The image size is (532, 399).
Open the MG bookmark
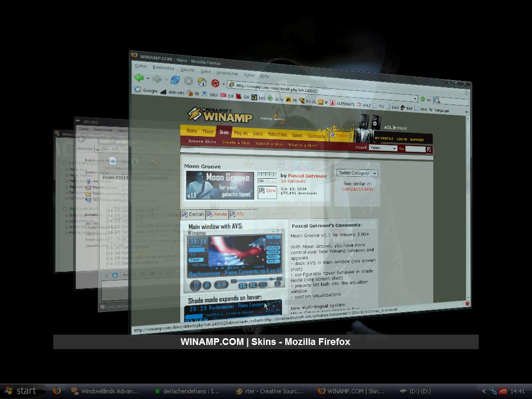pyautogui.click(x=259, y=98)
